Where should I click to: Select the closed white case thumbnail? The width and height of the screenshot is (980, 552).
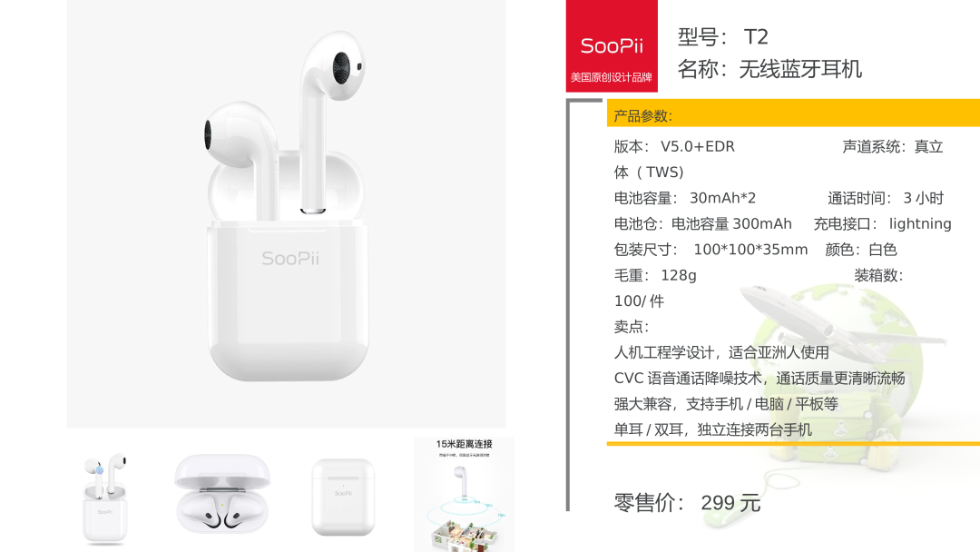tap(343, 497)
